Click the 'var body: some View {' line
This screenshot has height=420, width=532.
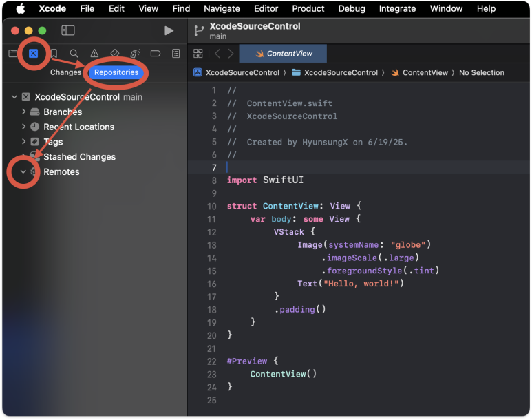coord(306,219)
